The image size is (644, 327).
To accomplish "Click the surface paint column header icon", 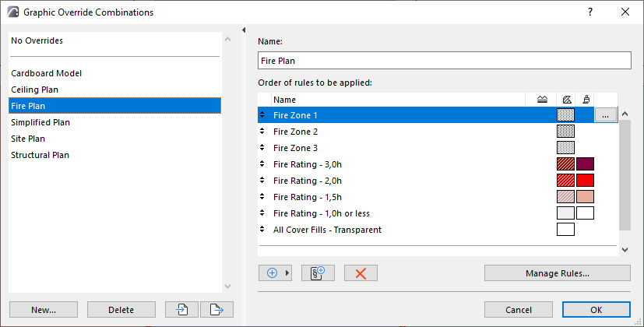I will point(585,100).
